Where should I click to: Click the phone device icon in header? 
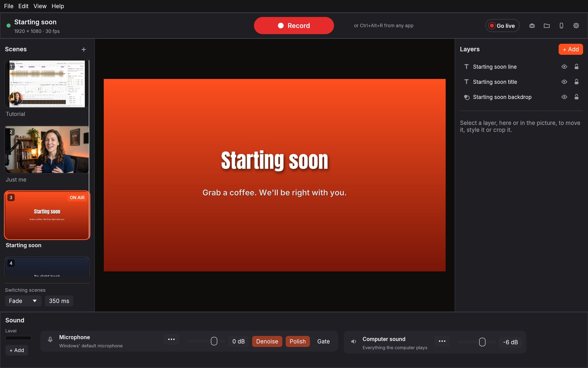[x=561, y=26]
